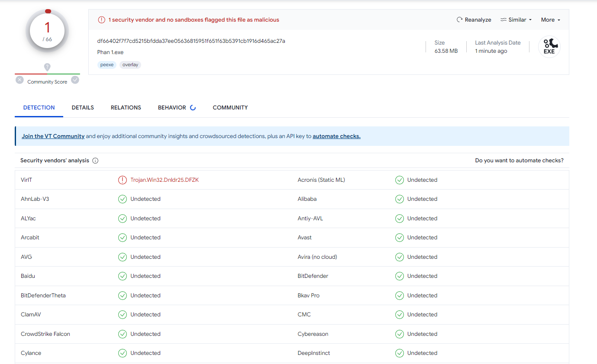Screen dimensions: 597x364
Task: Click the Trojan.Win32.Dnldr25.DFZK detection name
Action: point(165,180)
